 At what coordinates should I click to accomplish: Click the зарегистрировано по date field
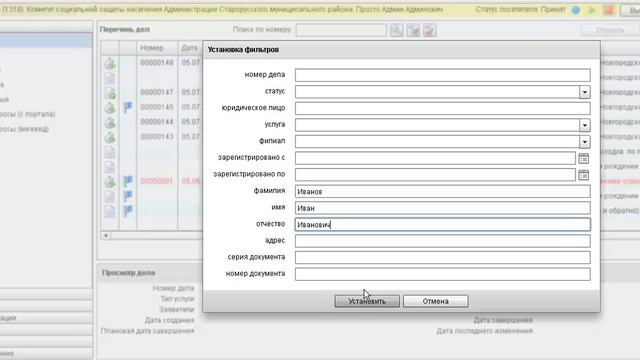point(435,175)
